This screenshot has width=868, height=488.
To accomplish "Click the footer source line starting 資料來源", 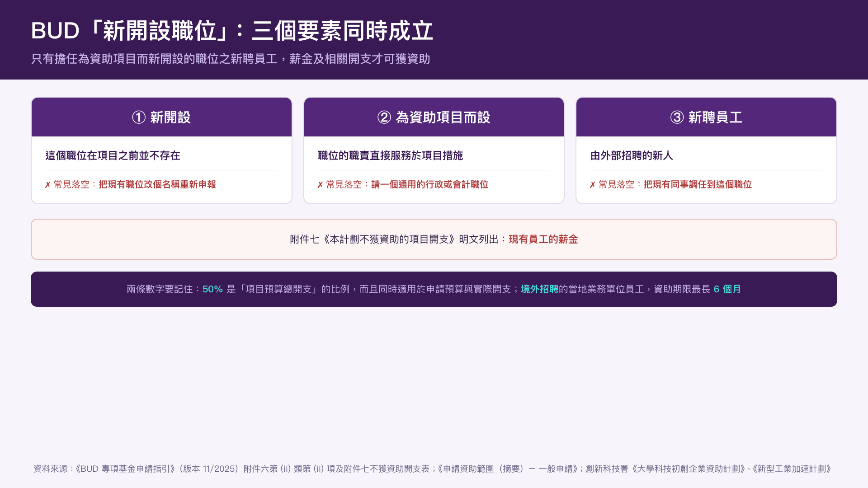I will (432, 469).
